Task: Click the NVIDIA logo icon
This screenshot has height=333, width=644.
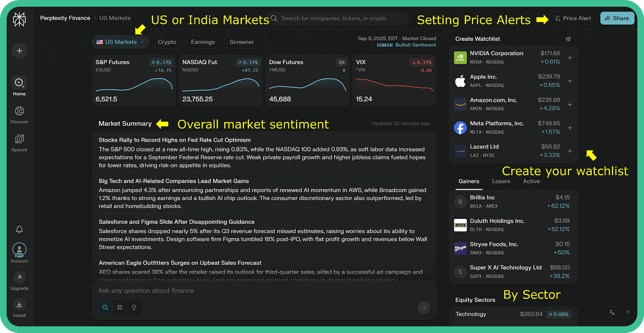Action: 460,57
